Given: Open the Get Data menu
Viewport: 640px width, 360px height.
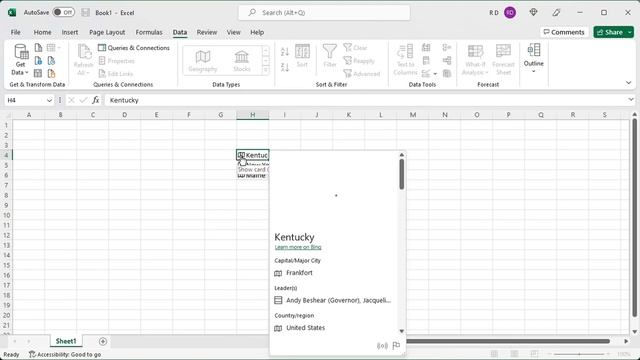Looking at the screenshot, I should click(20, 60).
